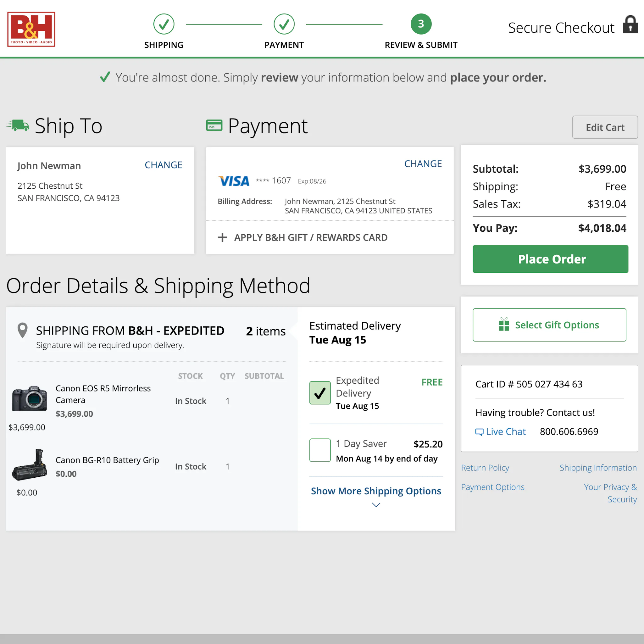Click the green checkmark beside You're almost done

pyautogui.click(x=105, y=77)
